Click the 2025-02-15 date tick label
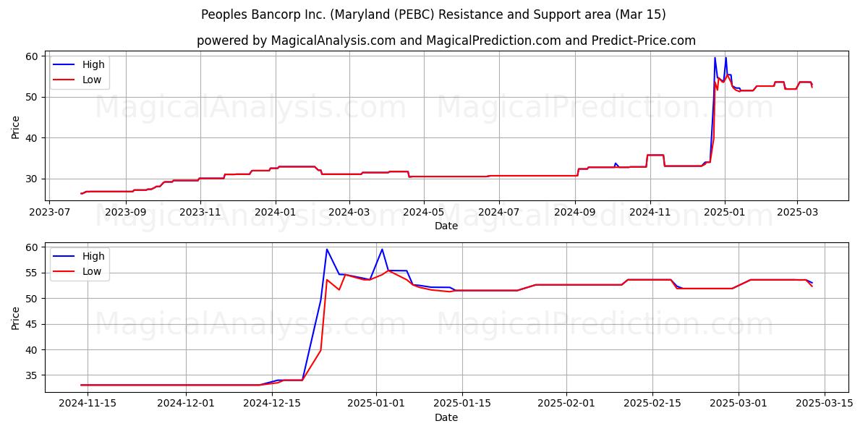This screenshot has width=868, height=434. tap(652, 405)
